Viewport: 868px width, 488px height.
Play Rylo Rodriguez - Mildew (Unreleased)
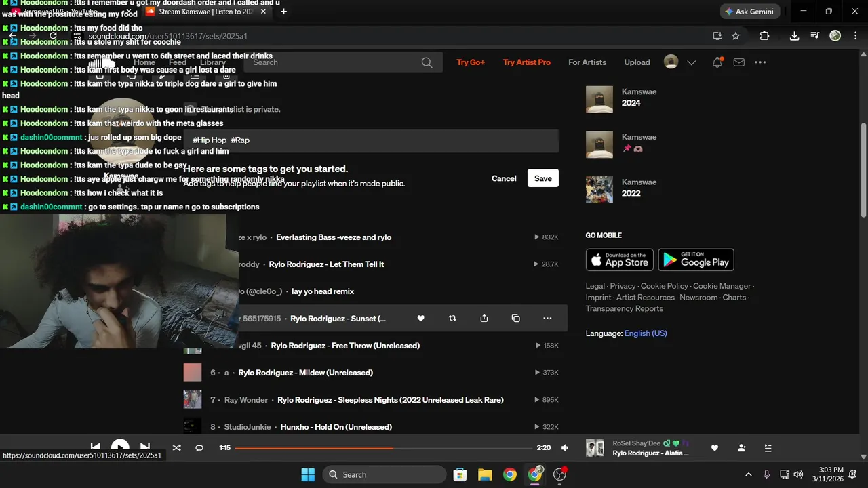coord(306,373)
